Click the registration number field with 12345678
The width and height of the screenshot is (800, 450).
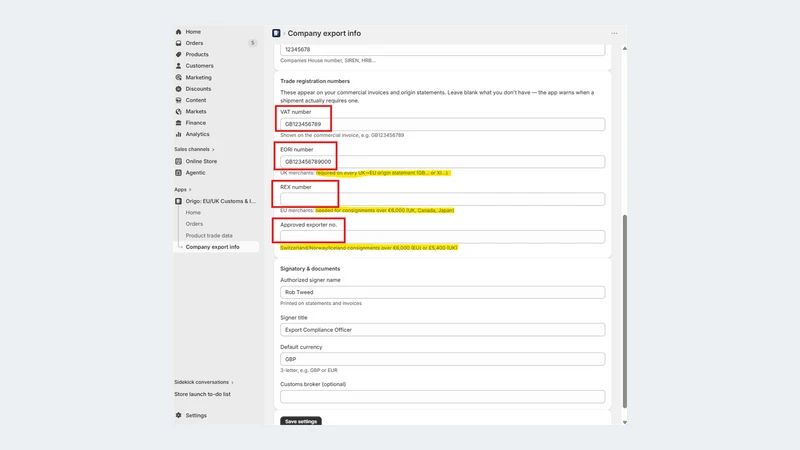tap(442, 49)
